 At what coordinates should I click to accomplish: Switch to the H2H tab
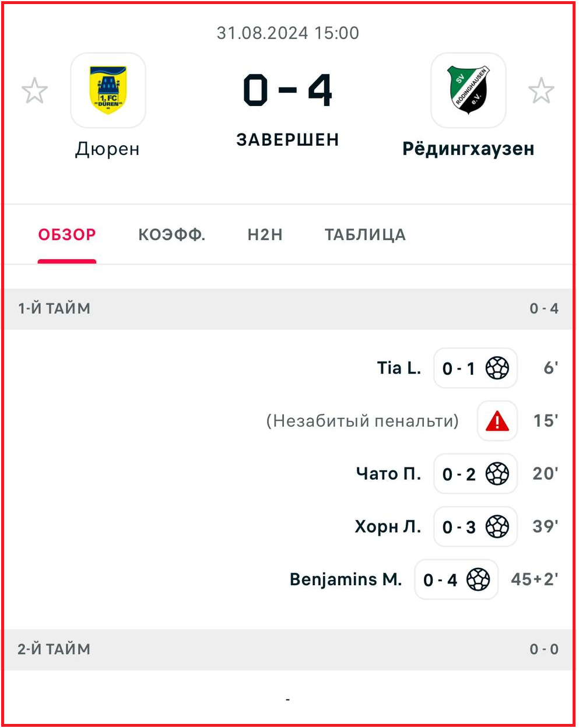(265, 235)
